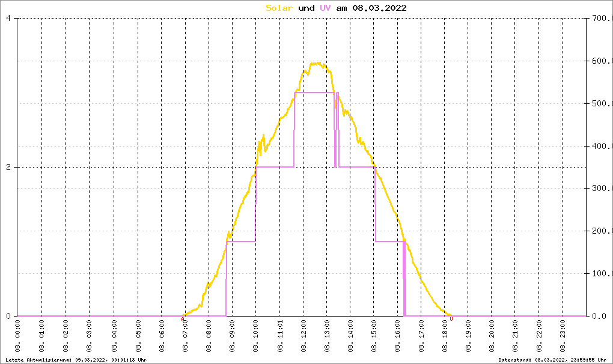The width and height of the screenshot is (613, 364).
Task: Select the date "08.03.2022" in the chart title
Action: click(380, 8)
